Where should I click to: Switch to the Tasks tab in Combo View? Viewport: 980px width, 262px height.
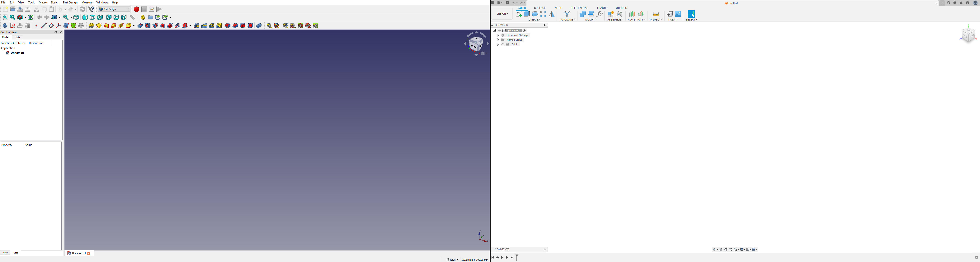(x=17, y=38)
